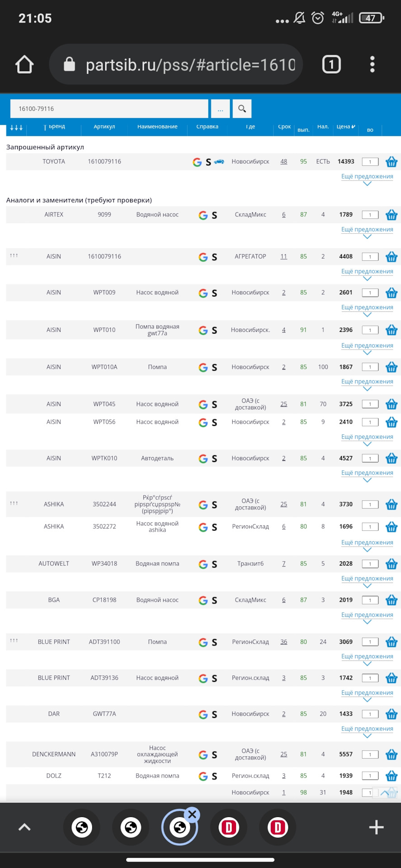Close the currently selected bottom tab
Image resolution: width=401 pixels, height=868 pixels.
[x=192, y=815]
